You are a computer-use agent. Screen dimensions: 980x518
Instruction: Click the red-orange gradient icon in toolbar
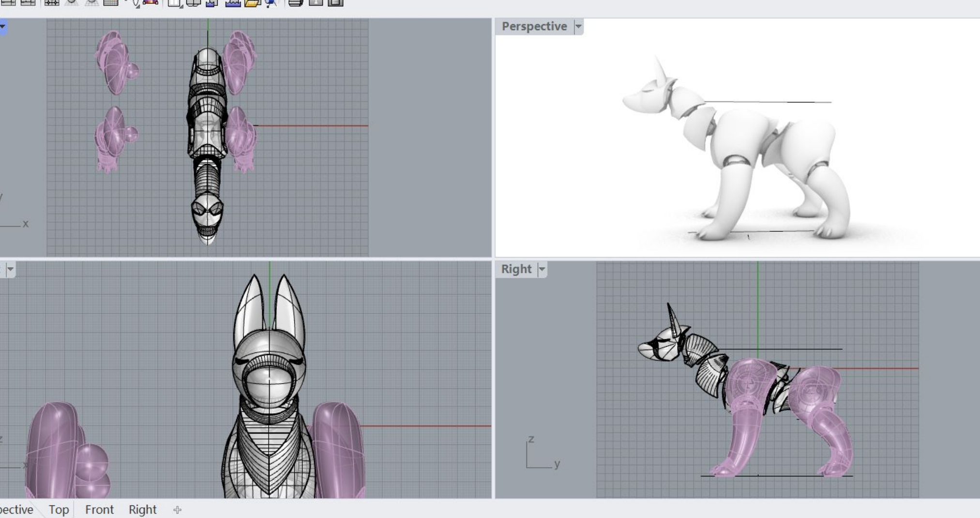[151, 2]
